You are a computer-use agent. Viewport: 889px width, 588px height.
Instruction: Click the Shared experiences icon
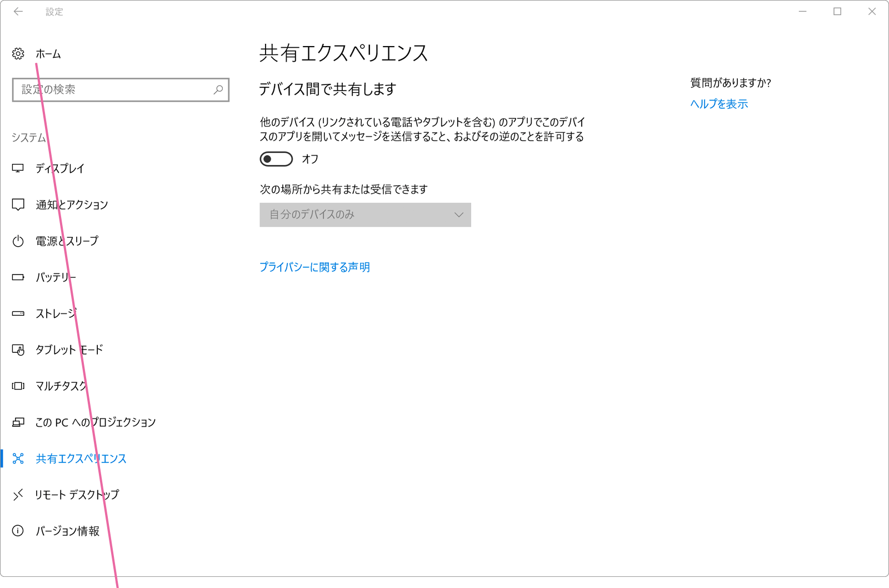pos(18,459)
